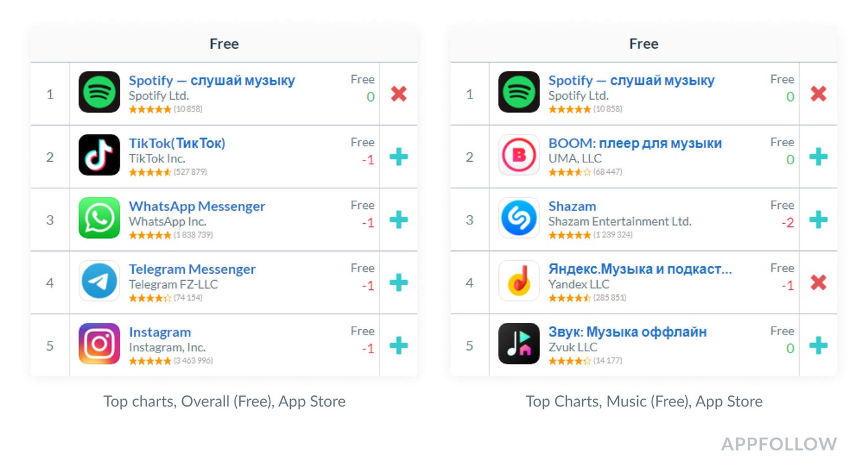This screenshot has width=868, height=466.
Task: Click the TikTok app icon
Action: click(99, 155)
